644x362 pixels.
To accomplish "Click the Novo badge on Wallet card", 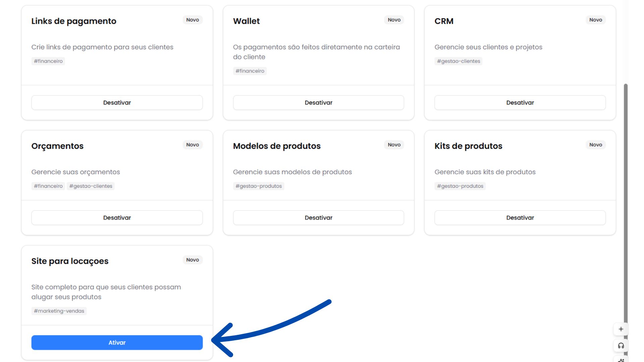I will pyautogui.click(x=394, y=20).
